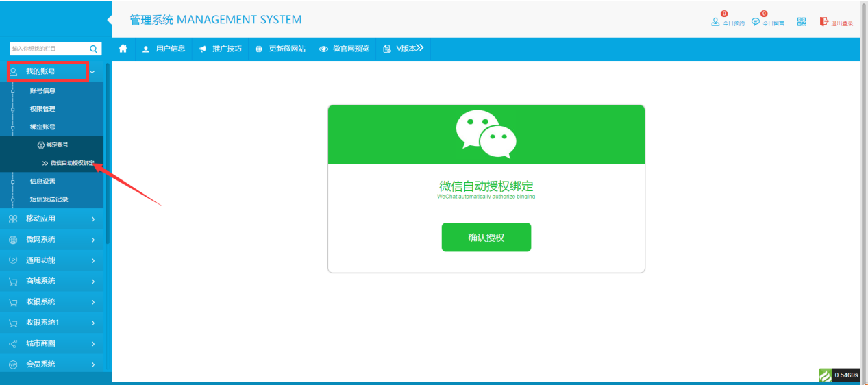Click the green 确认授权 button

[x=486, y=238]
